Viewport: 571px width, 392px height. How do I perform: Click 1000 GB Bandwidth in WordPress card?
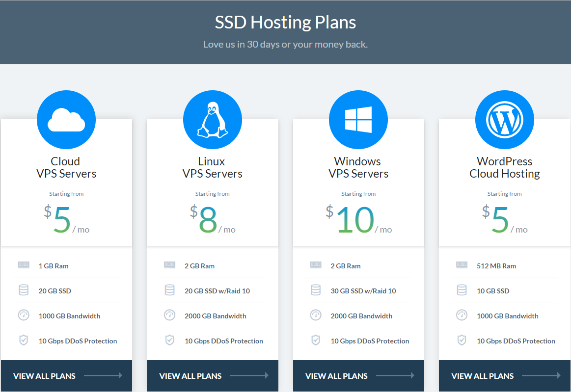(x=507, y=316)
